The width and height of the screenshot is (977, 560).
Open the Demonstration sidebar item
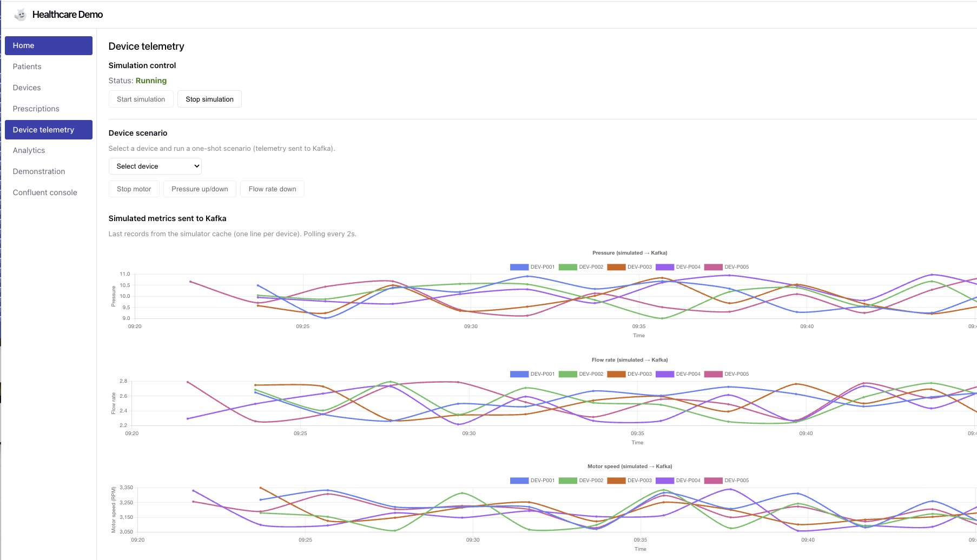(x=39, y=171)
